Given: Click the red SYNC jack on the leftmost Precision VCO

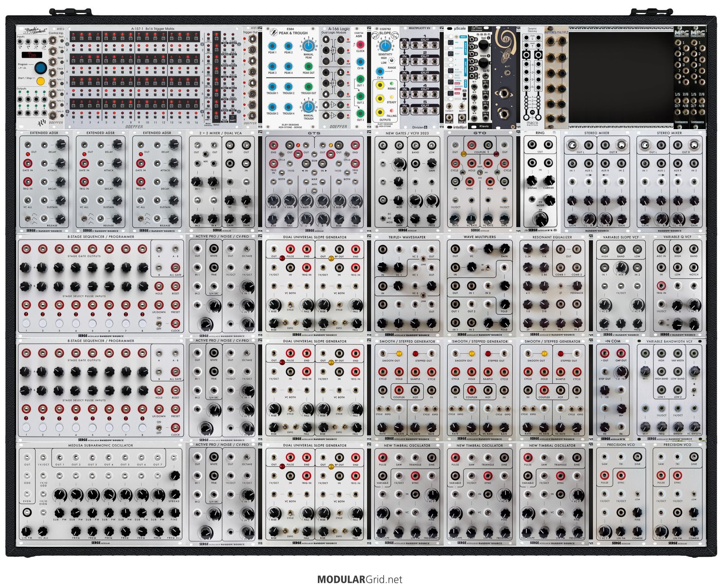Looking at the screenshot, I should [621, 476].
